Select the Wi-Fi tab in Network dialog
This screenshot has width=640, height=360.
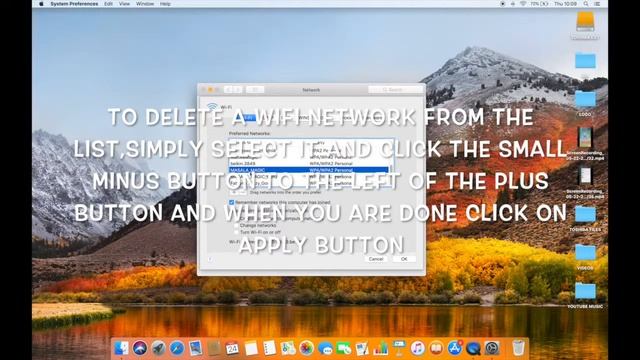[246, 118]
